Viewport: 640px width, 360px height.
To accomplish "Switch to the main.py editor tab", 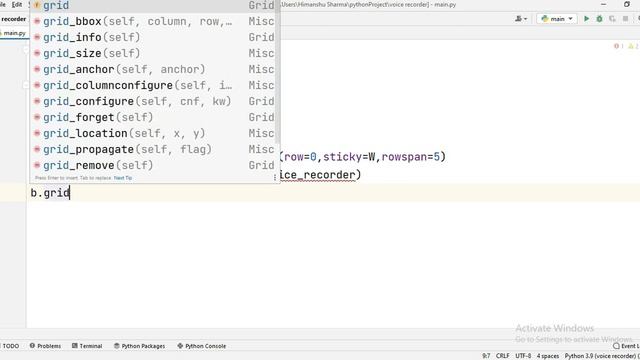I will pyautogui.click(x=14, y=33).
